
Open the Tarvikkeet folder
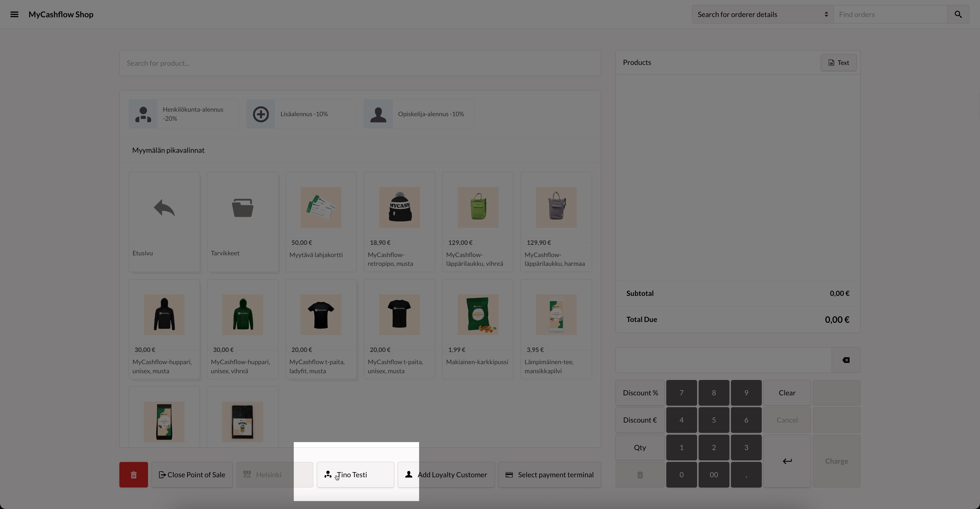(242, 222)
